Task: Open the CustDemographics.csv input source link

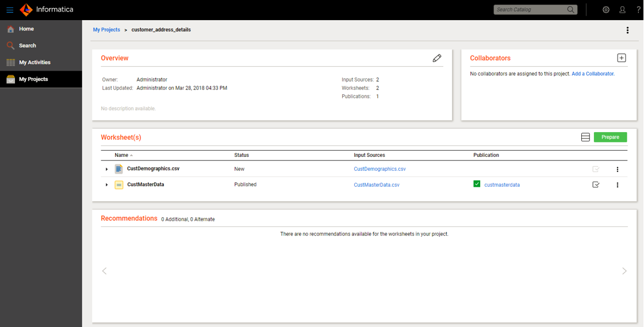Action: click(x=380, y=169)
